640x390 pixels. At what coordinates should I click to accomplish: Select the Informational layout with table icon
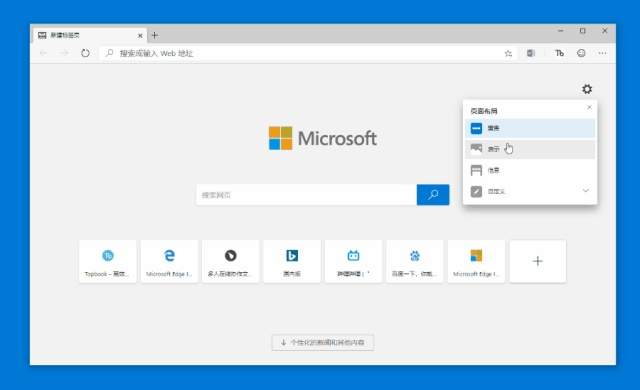[530, 170]
